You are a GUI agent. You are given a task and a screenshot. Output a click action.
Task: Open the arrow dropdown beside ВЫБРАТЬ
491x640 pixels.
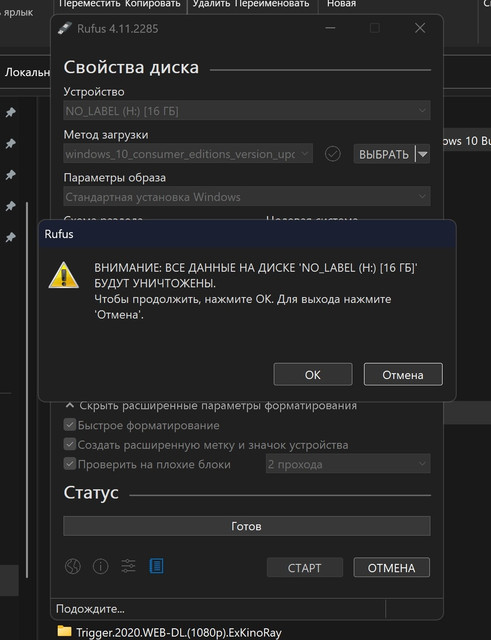pos(423,154)
